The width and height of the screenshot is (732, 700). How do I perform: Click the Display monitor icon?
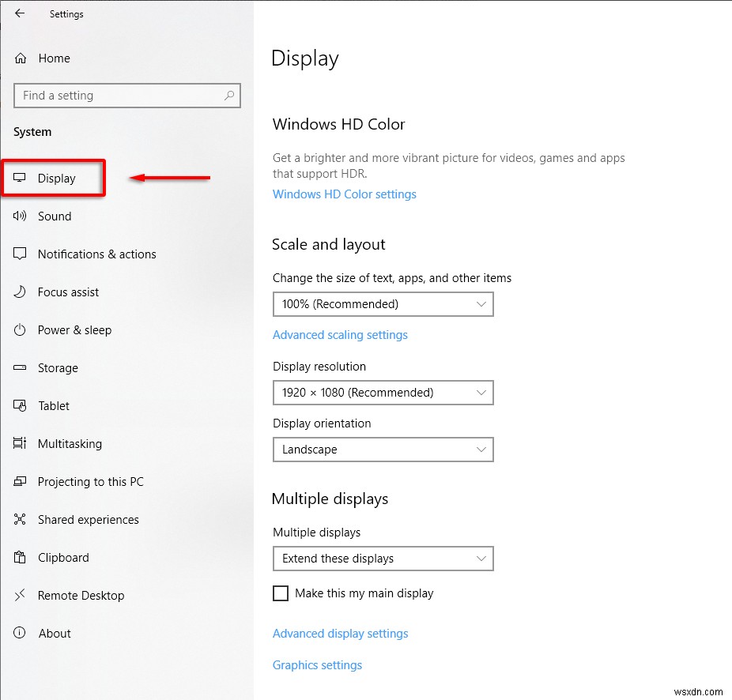click(20, 178)
